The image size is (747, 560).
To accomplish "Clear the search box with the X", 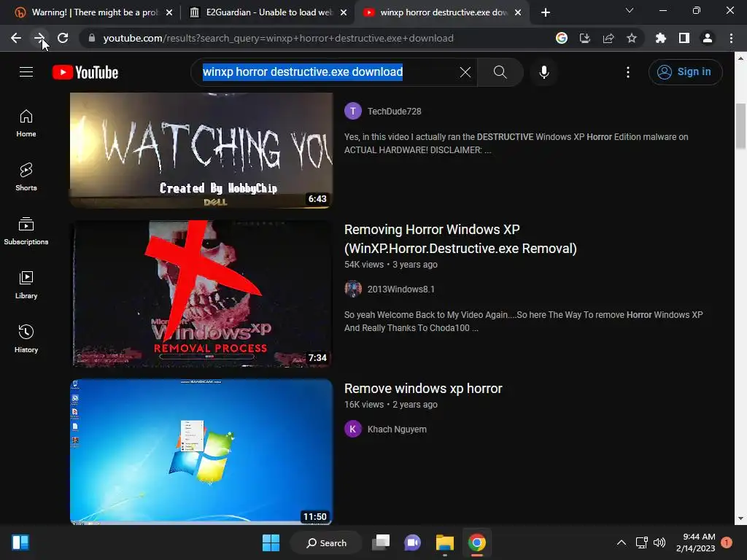I will (x=465, y=72).
